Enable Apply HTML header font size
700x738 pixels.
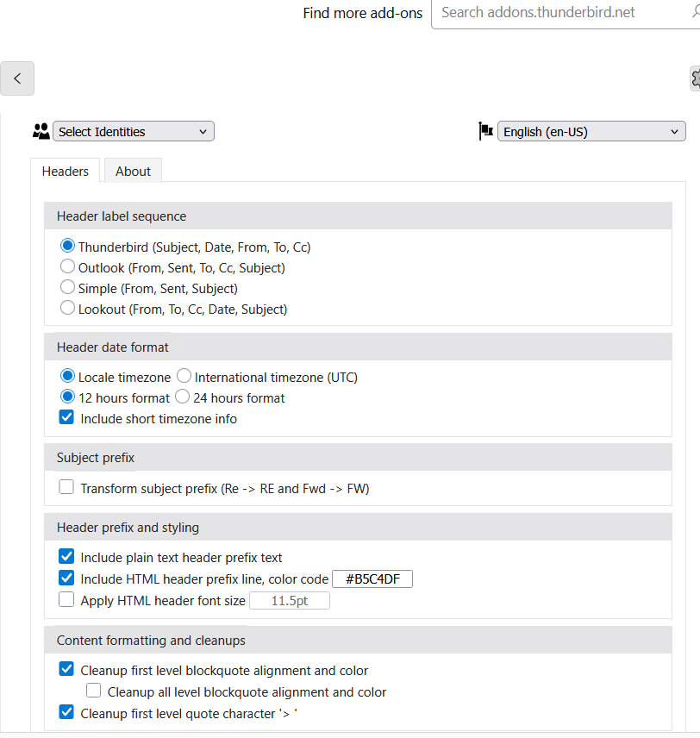[x=66, y=600]
